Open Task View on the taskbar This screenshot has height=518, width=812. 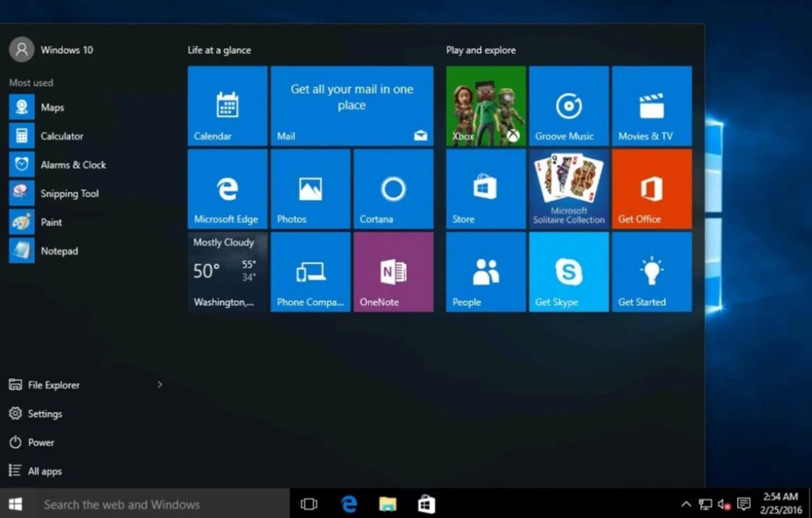coord(309,504)
